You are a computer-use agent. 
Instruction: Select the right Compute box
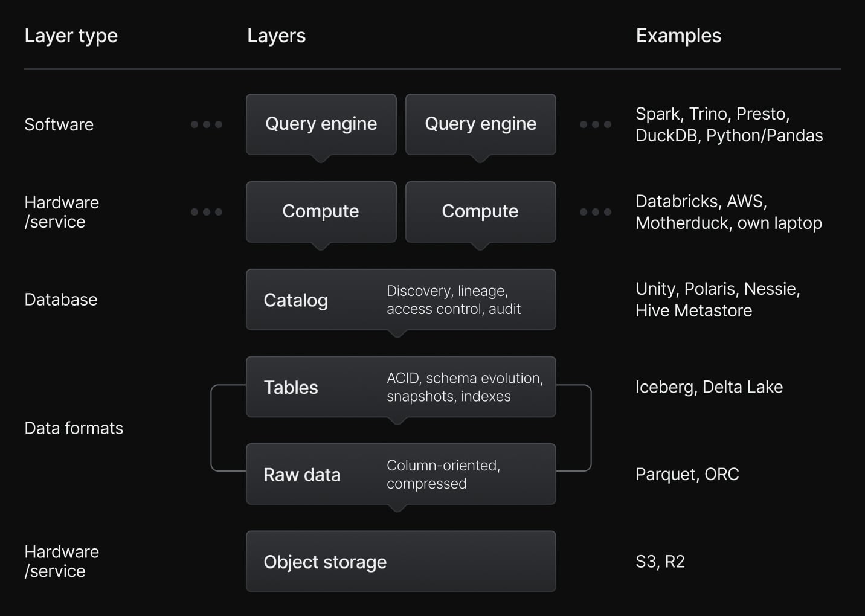480,212
